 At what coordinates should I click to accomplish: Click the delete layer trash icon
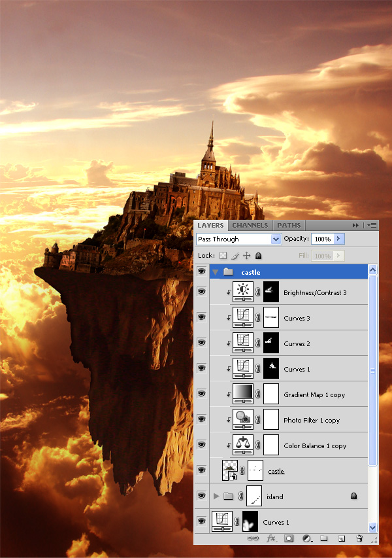(x=359, y=538)
